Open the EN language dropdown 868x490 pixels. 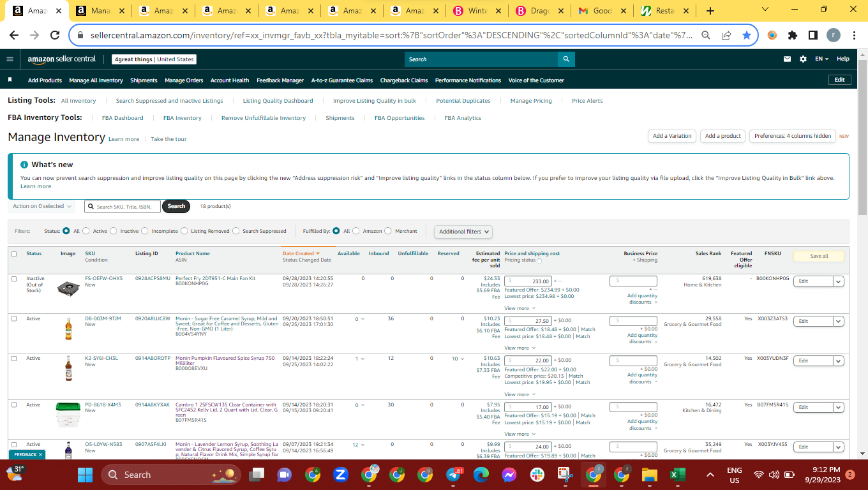coord(821,59)
